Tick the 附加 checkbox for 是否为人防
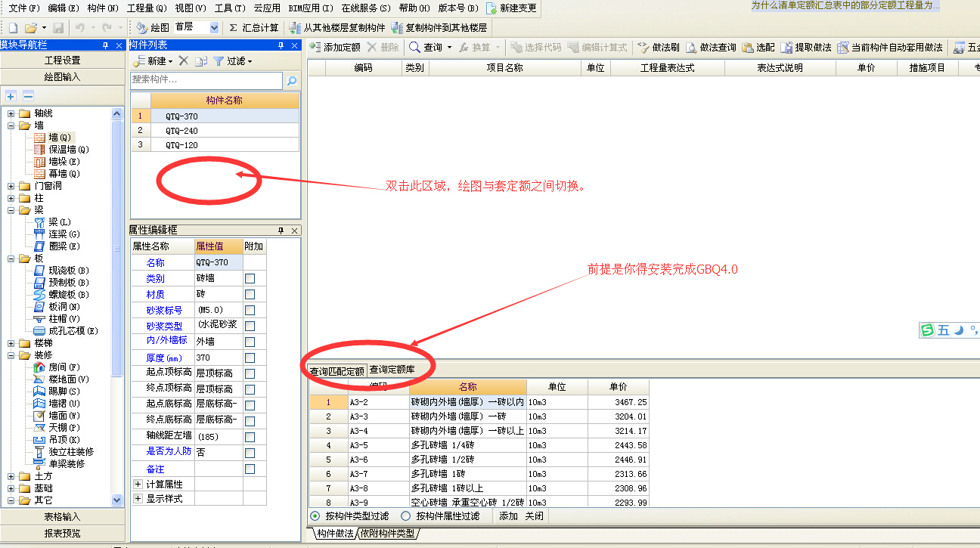980x548 pixels. pyautogui.click(x=250, y=452)
